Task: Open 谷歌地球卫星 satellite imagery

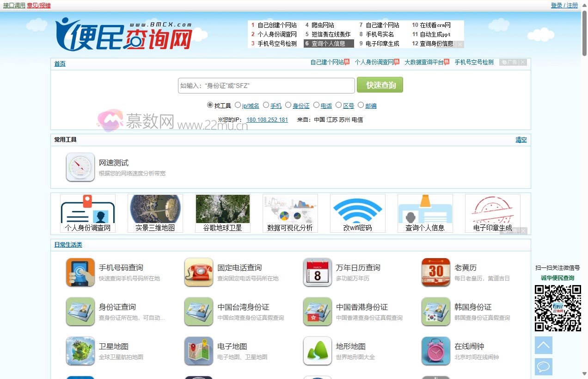Action: click(222, 213)
